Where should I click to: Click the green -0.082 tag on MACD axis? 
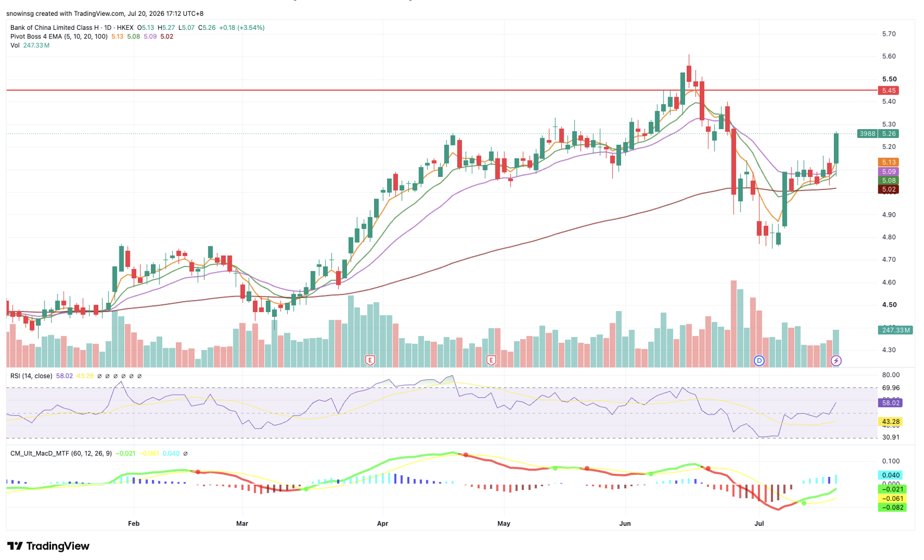pos(891,508)
